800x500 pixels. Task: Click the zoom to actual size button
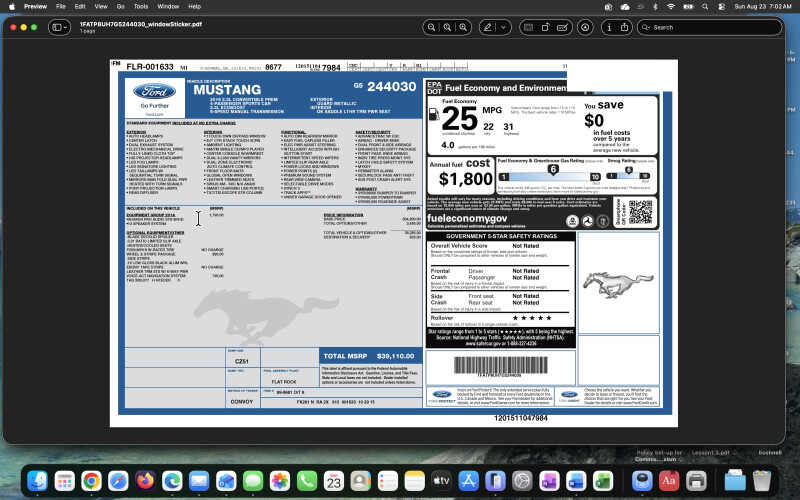coord(447,28)
